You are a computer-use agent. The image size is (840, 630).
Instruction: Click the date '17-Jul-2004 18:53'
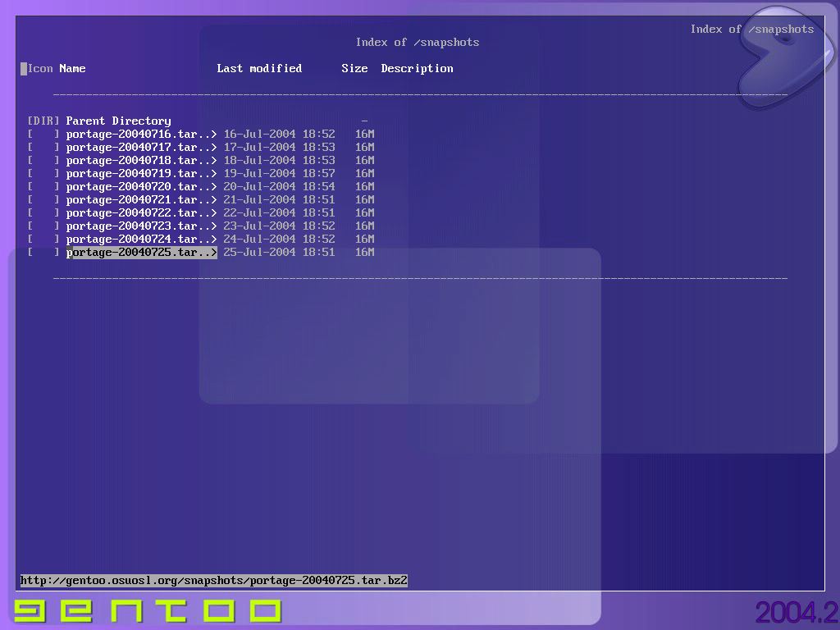tap(279, 148)
